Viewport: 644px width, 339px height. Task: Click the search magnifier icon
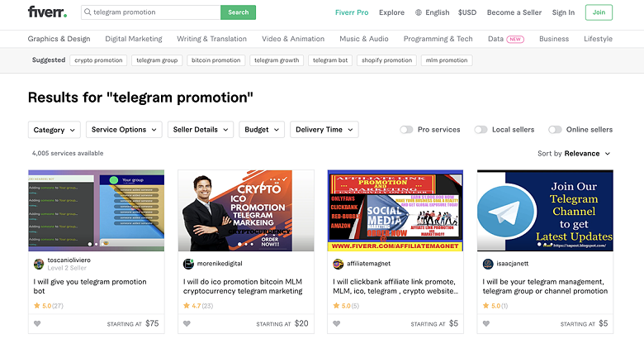(88, 12)
